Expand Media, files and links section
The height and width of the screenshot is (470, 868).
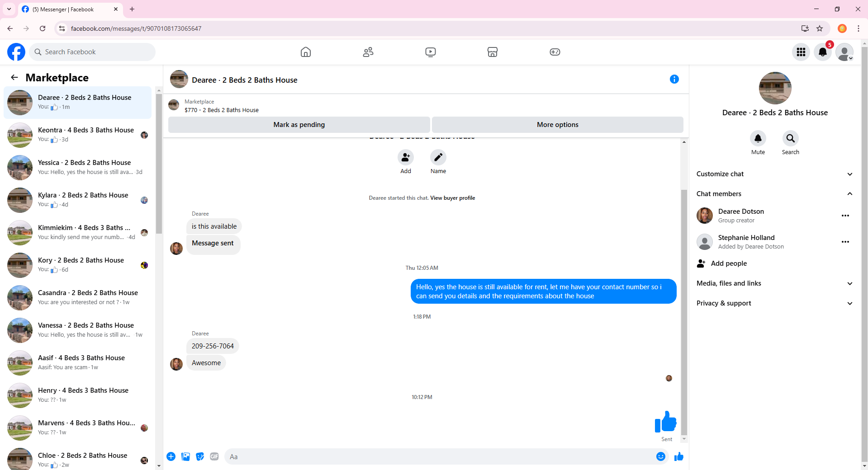(775, 283)
